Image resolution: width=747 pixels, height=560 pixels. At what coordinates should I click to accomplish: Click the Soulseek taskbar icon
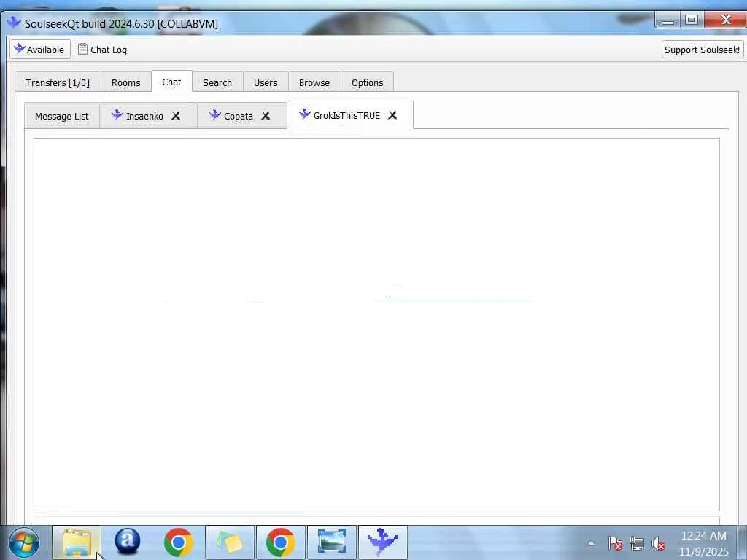(x=383, y=542)
